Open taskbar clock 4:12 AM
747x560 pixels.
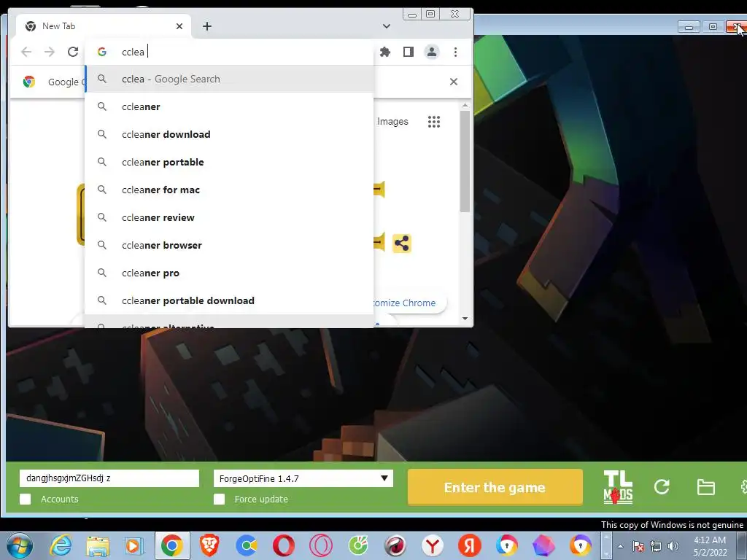(x=710, y=546)
